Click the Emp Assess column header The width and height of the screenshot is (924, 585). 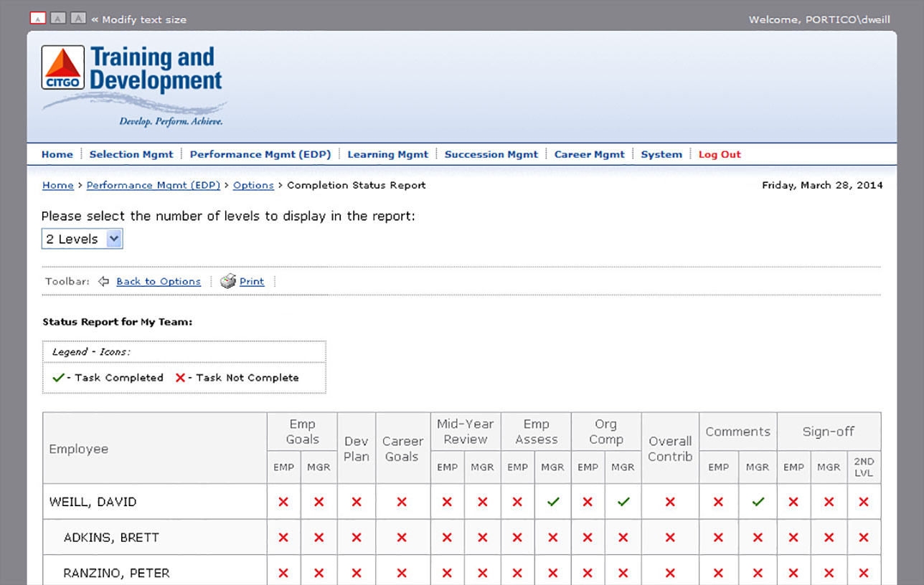[x=536, y=432]
